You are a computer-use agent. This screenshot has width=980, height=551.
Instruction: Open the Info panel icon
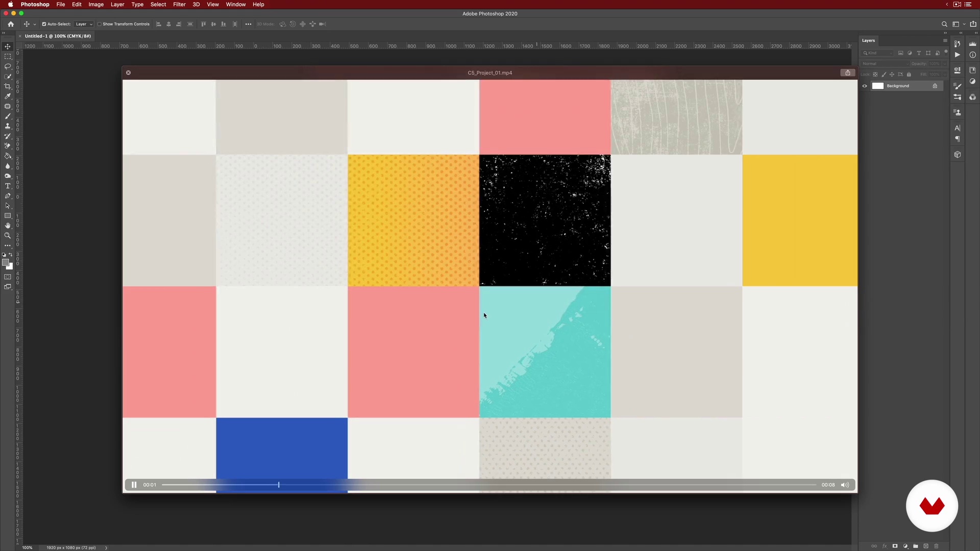[x=973, y=55]
